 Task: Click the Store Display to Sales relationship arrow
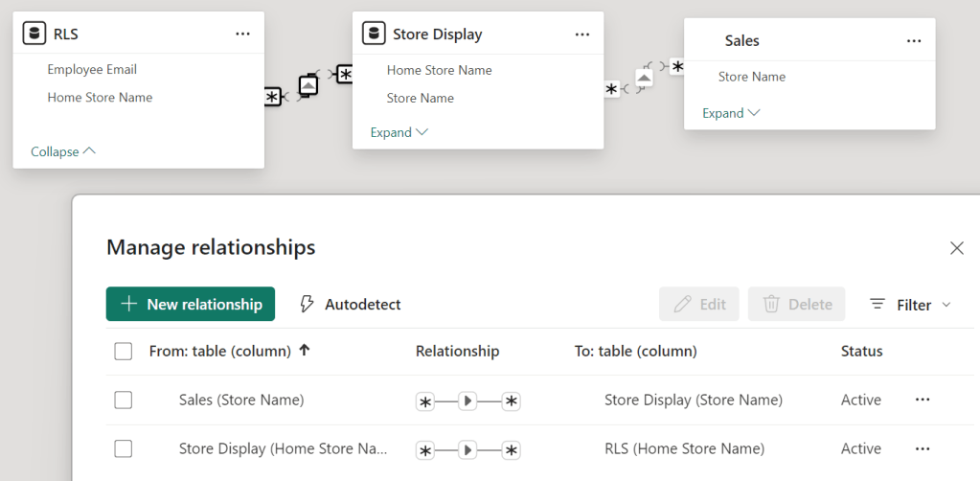click(x=645, y=78)
